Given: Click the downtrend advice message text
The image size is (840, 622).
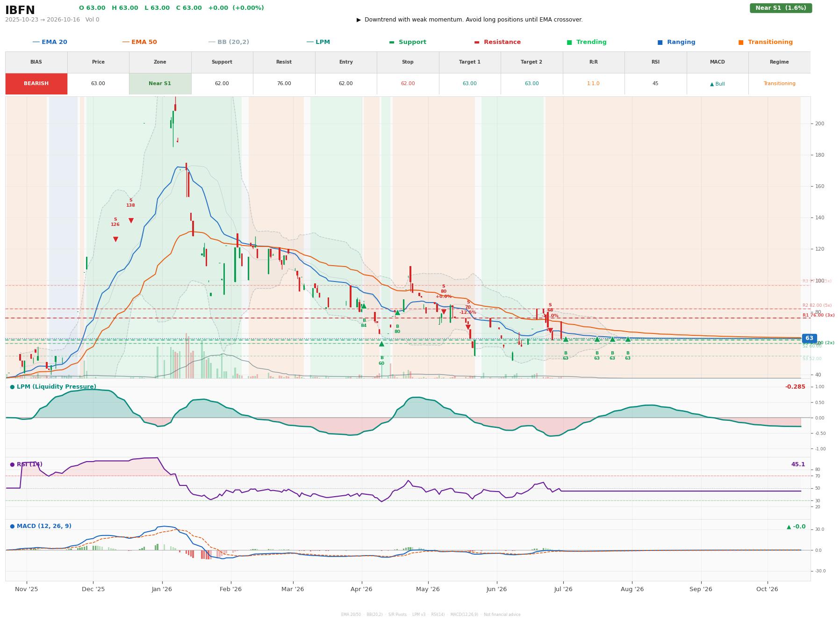Looking at the screenshot, I should click(474, 20).
